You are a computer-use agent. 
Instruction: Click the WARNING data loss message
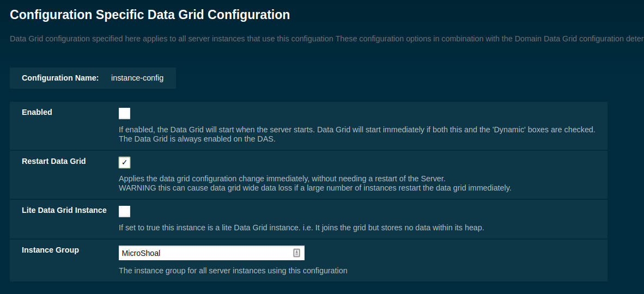(x=315, y=188)
